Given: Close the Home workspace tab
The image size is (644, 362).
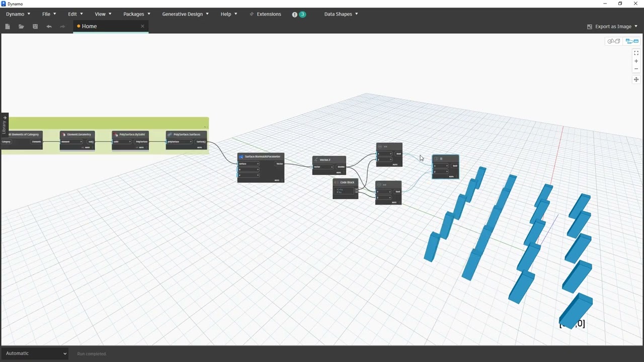Looking at the screenshot, I should [x=142, y=26].
